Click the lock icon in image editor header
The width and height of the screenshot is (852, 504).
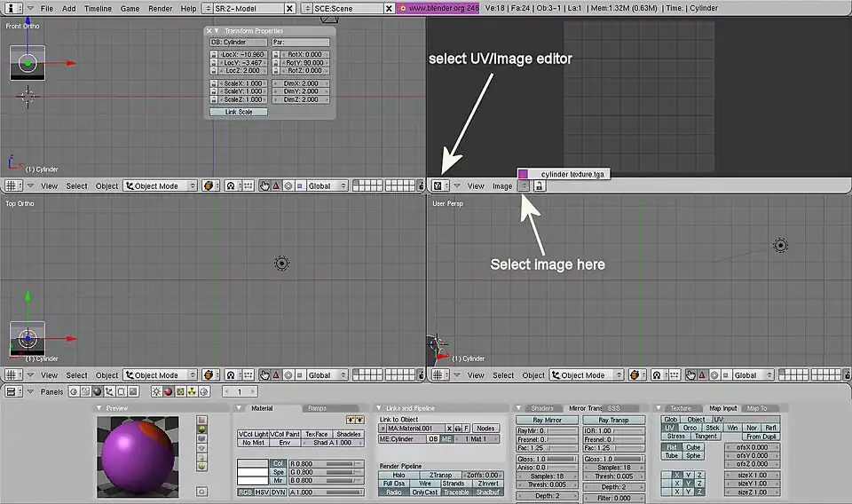click(x=540, y=186)
